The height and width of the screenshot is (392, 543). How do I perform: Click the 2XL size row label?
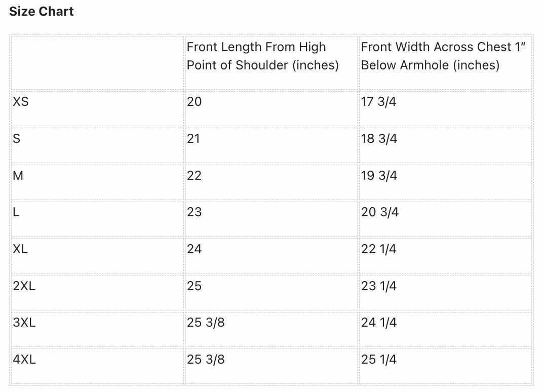tap(24, 286)
